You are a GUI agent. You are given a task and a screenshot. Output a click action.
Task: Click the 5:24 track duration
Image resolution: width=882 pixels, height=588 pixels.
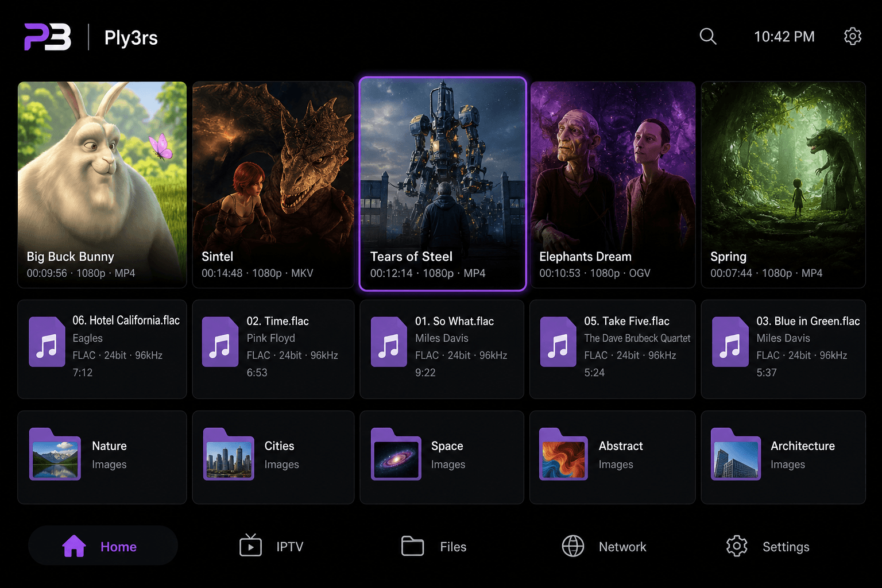point(594,373)
